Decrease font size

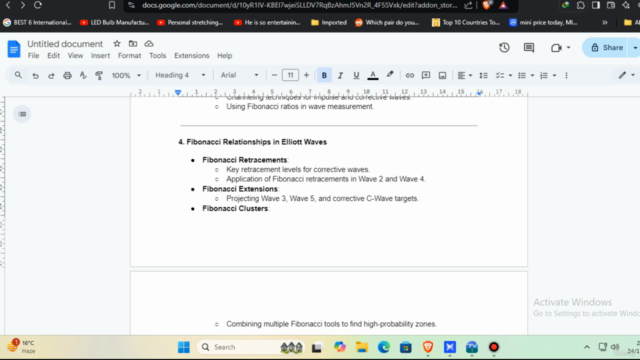click(274, 75)
